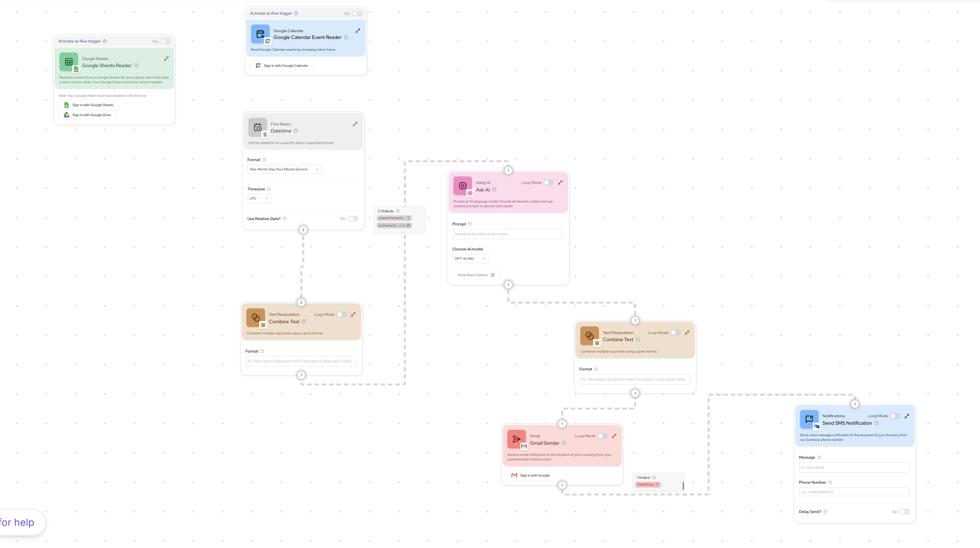
Task: Open help icon next to 2 Outputs
Action: tap(398, 211)
